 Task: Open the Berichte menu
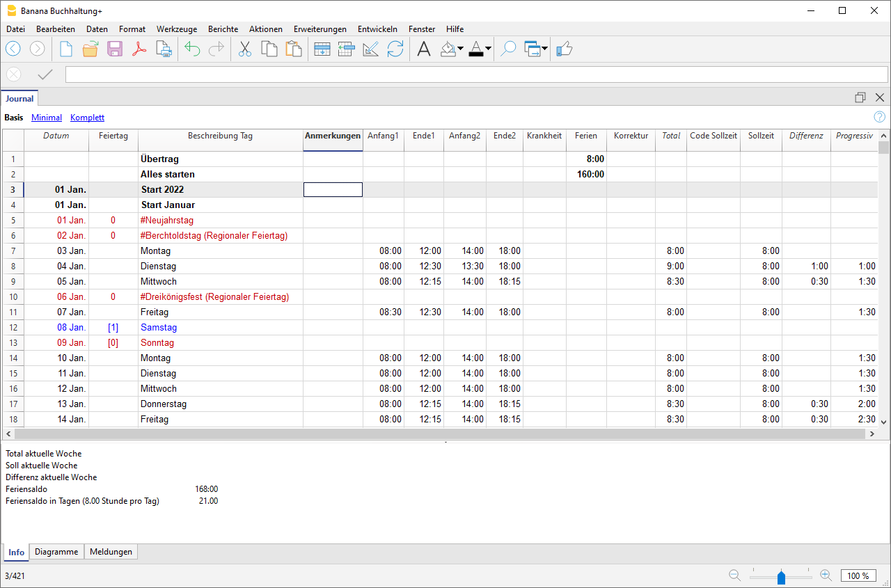[223, 29]
